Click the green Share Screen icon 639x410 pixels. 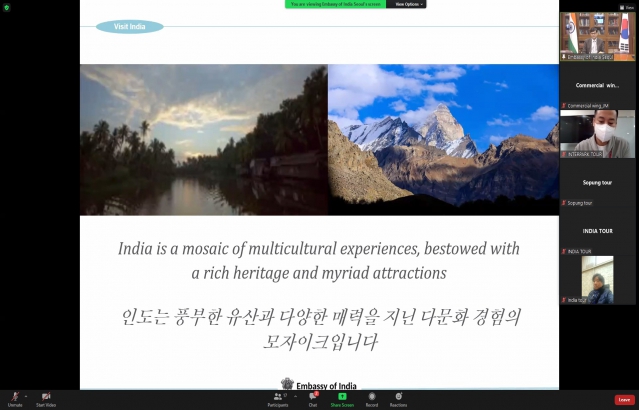(x=342, y=397)
